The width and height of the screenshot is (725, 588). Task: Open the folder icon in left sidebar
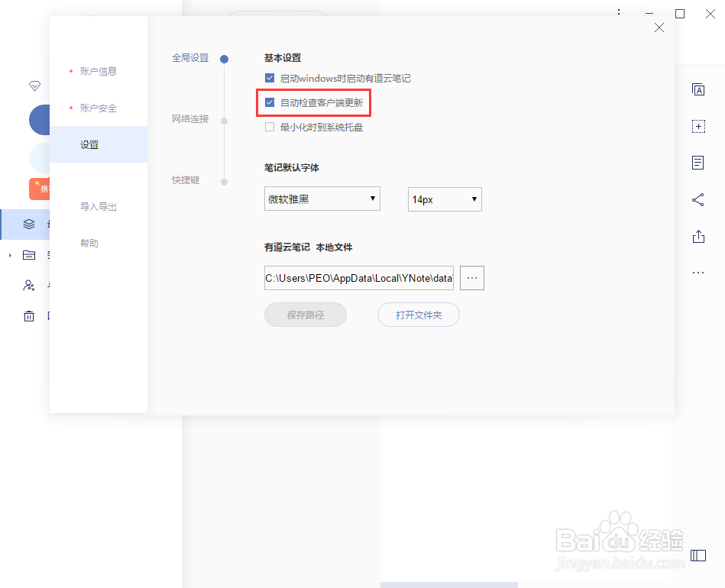29,255
